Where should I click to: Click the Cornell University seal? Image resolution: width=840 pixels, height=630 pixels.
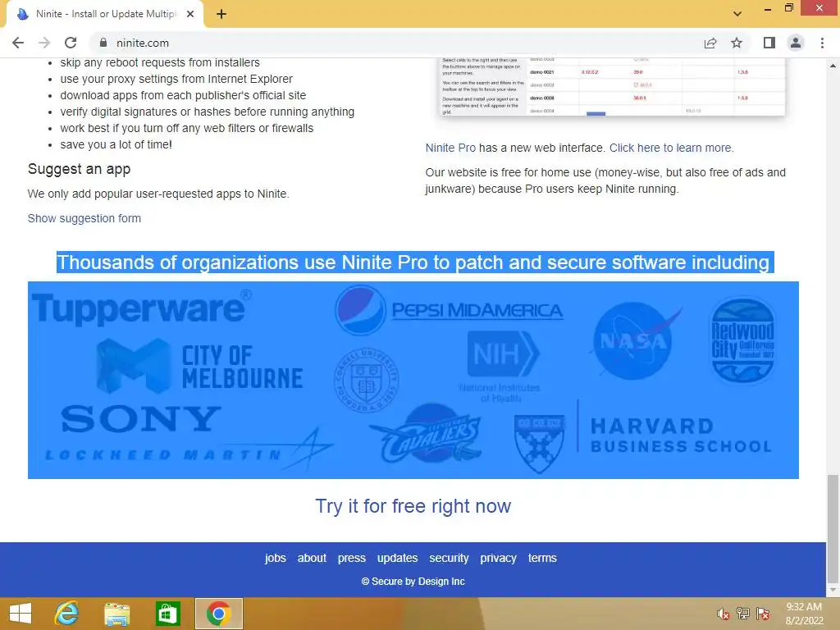click(x=367, y=381)
